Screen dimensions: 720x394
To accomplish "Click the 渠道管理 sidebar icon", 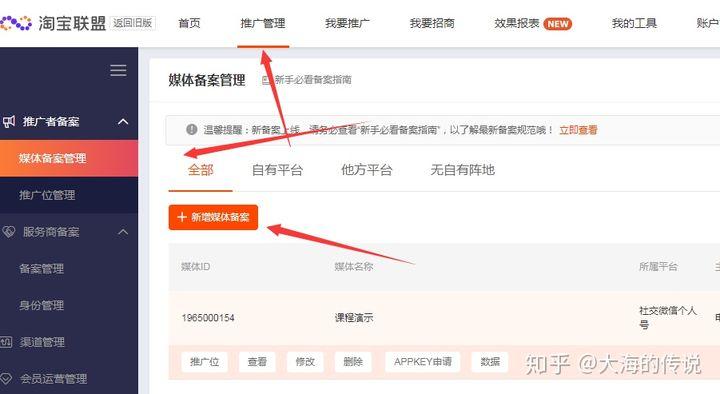I will point(6,342).
